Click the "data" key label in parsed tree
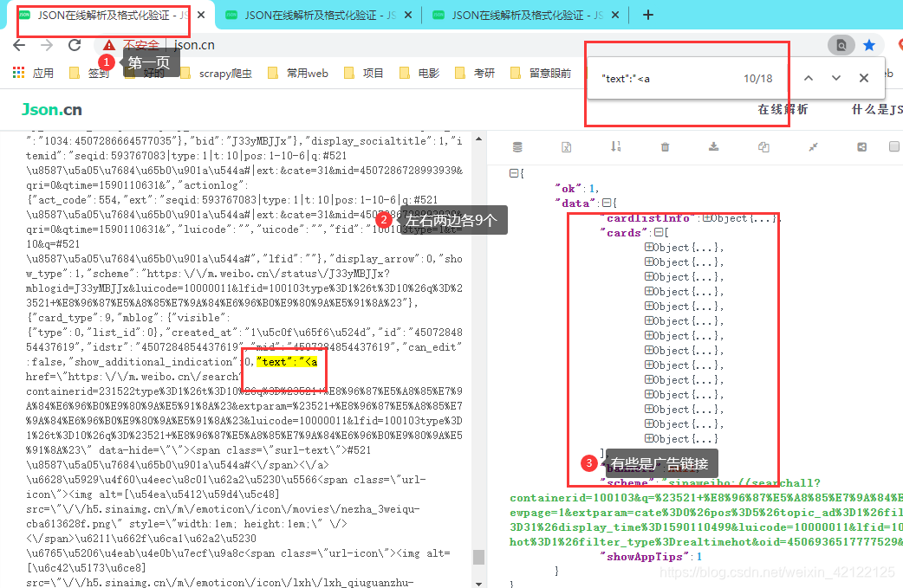 click(575, 204)
